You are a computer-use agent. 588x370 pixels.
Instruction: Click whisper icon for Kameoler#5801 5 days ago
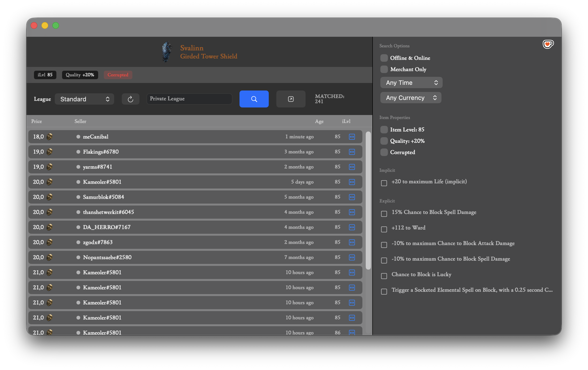pos(352,182)
